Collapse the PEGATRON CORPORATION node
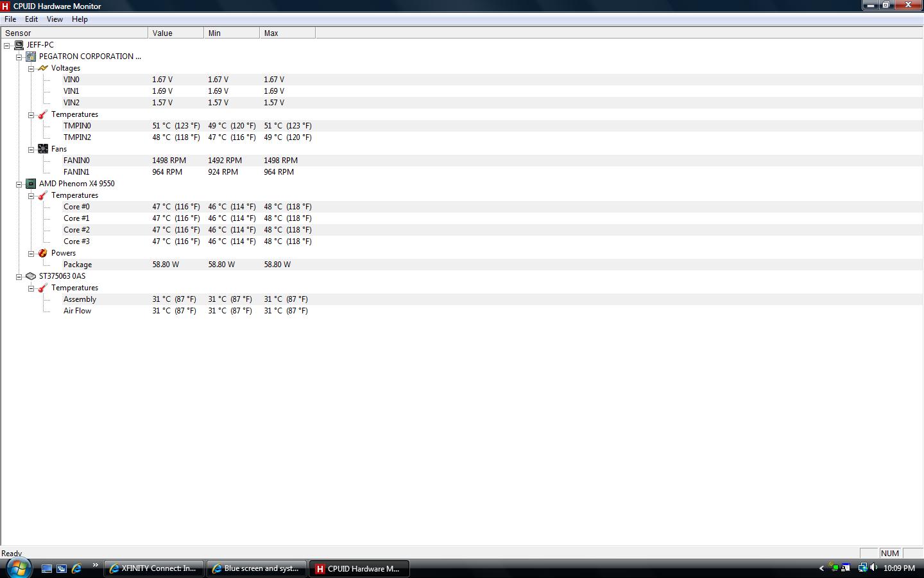The height and width of the screenshot is (578, 924). click(x=19, y=57)
